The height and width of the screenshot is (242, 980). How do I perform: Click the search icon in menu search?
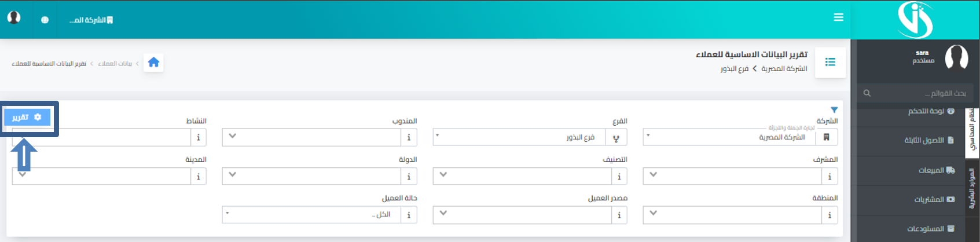tap(867, 93)
